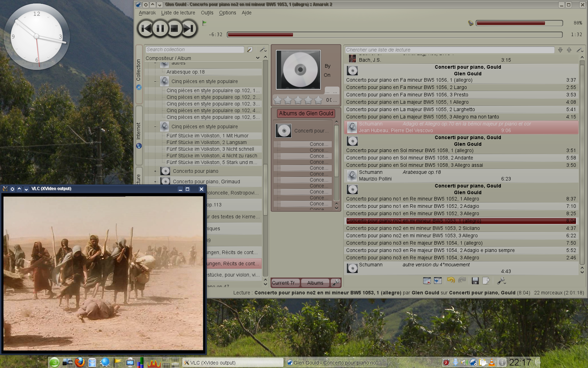Open playlist tools wrench dropdown

click(501, 281)
